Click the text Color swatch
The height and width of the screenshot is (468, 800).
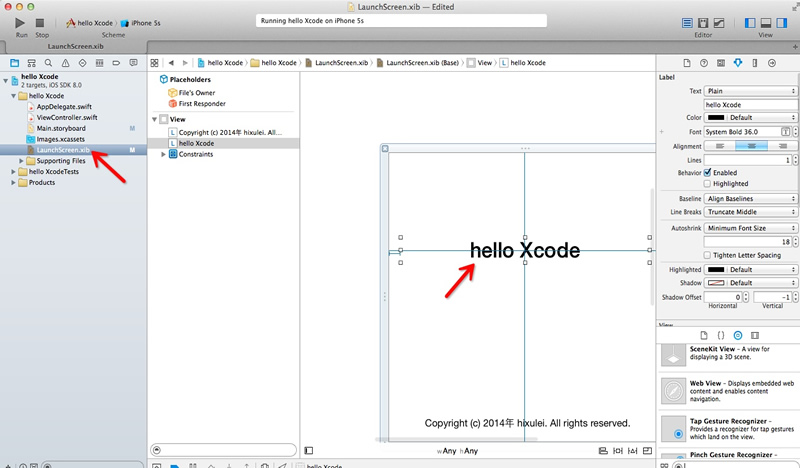(716, 117)
